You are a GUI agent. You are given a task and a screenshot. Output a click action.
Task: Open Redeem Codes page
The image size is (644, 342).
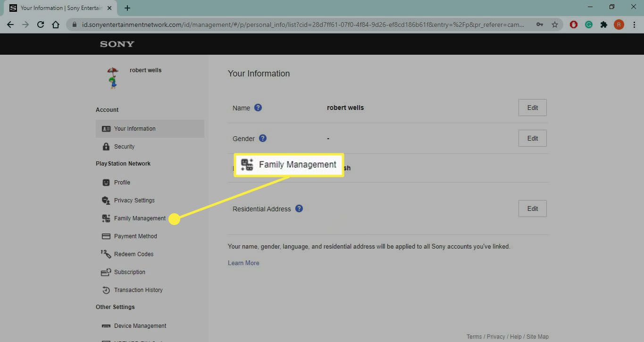[134, 254]
